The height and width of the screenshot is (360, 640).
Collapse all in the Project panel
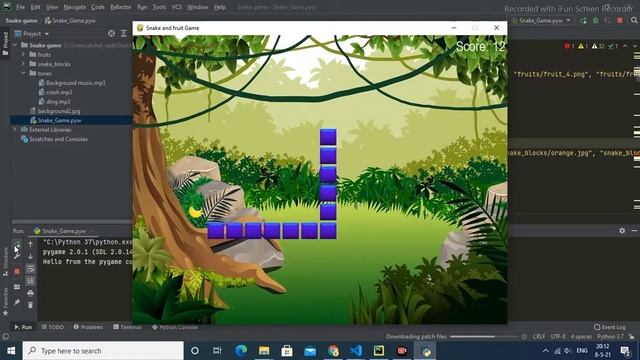tap(124, 33)
